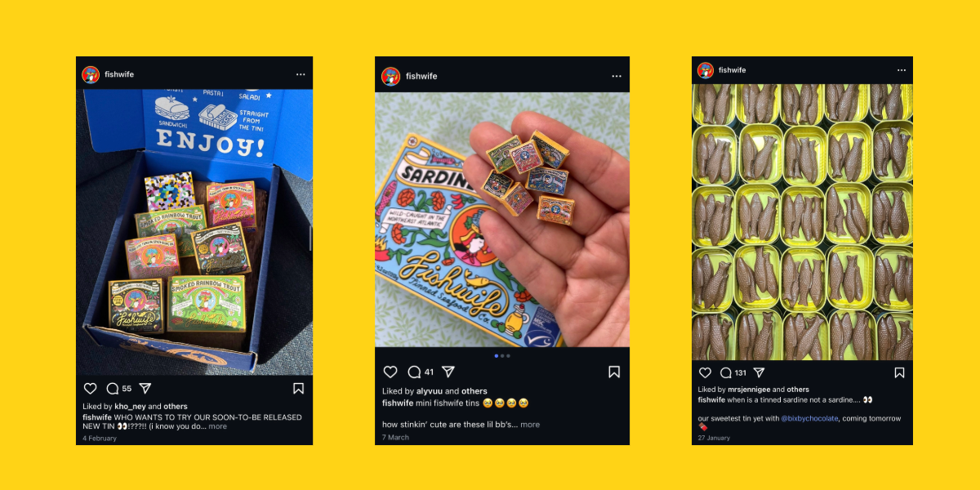The height and width of the screenshot is (490, 980).
Task: View the 131 comments on chocolate post
Action: pyautogui.click(x=733, y=372)
